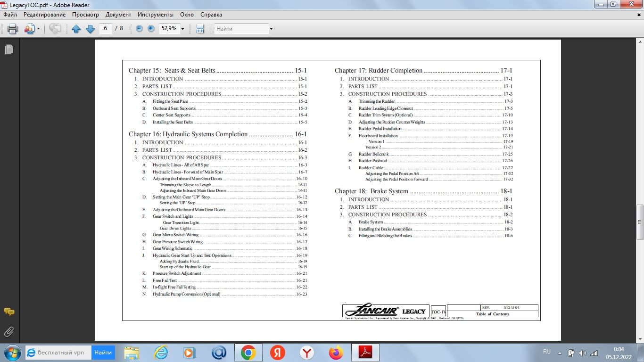Image resolution: width=644 pixels, height=362 pixels.
Task: Click the fit-width scrolling mode icon
Action: pos(200,29)
